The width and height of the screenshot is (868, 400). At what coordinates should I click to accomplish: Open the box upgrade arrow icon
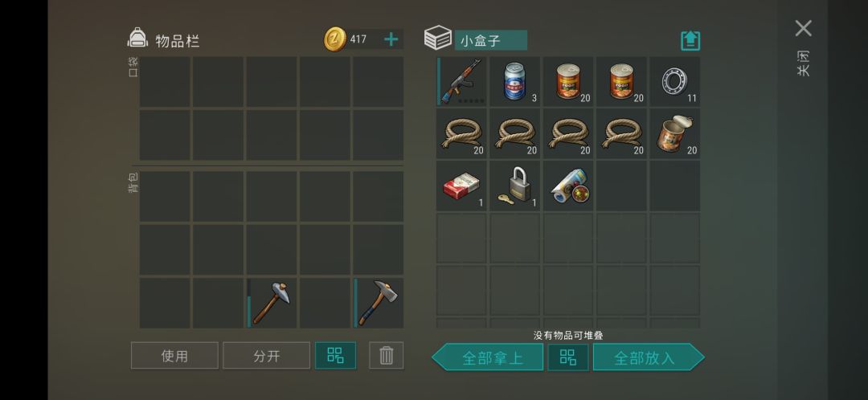click(690, 40)
